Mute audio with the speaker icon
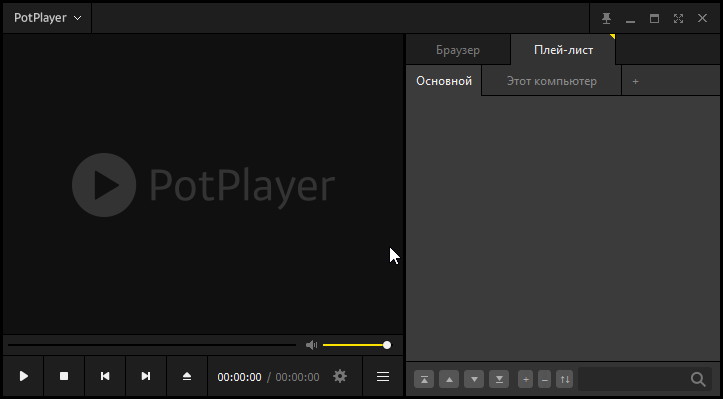 pyautogui.click(x=312, y=345)
